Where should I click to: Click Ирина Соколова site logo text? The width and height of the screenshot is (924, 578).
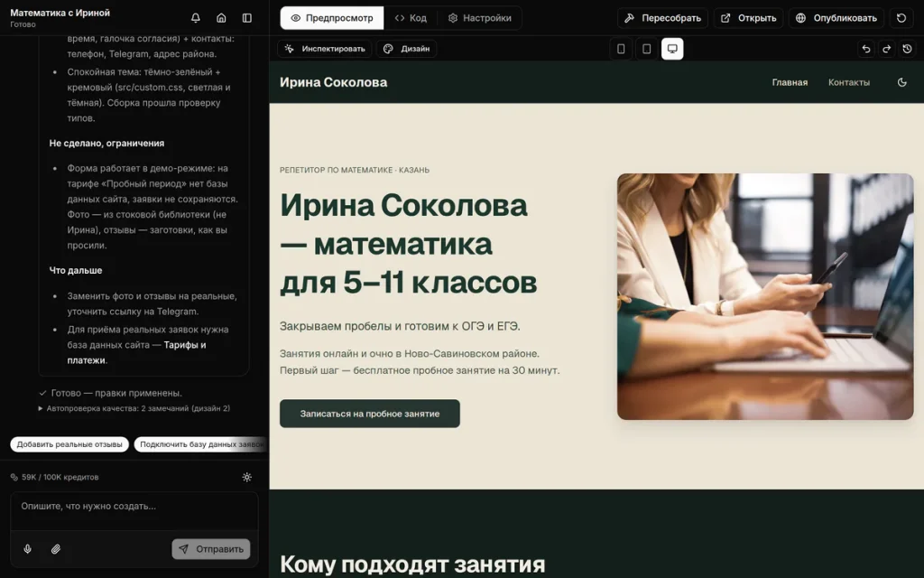[x=334, y=82]
